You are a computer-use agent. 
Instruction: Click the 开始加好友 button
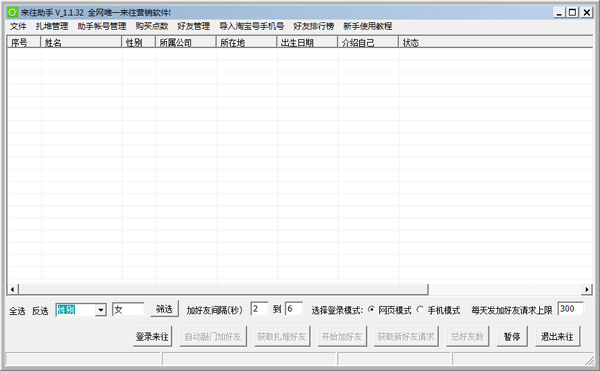click(x=342, y=337)
